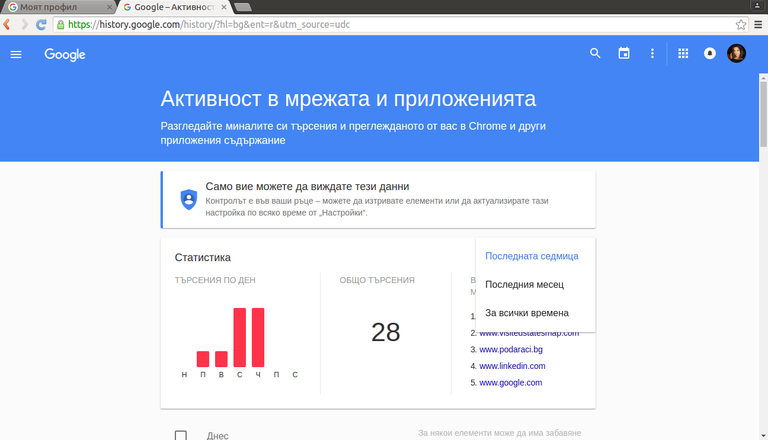This screenshot has height=440, width=768.
Task: Select За всички времена option
Action: click(526, 313)
